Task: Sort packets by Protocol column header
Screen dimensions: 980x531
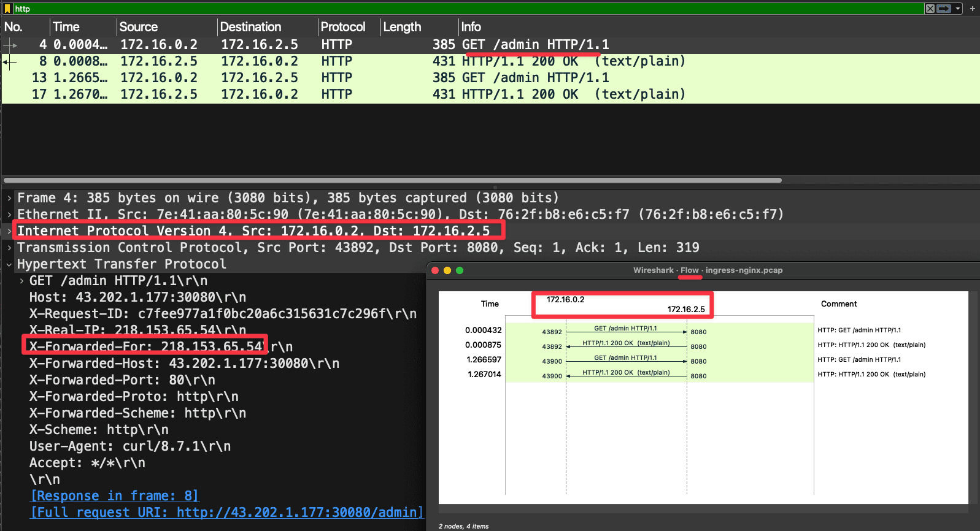Action: 342,27
